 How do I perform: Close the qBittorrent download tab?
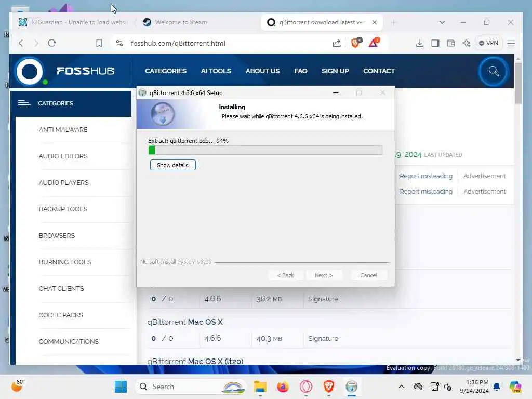pos(374,22)
